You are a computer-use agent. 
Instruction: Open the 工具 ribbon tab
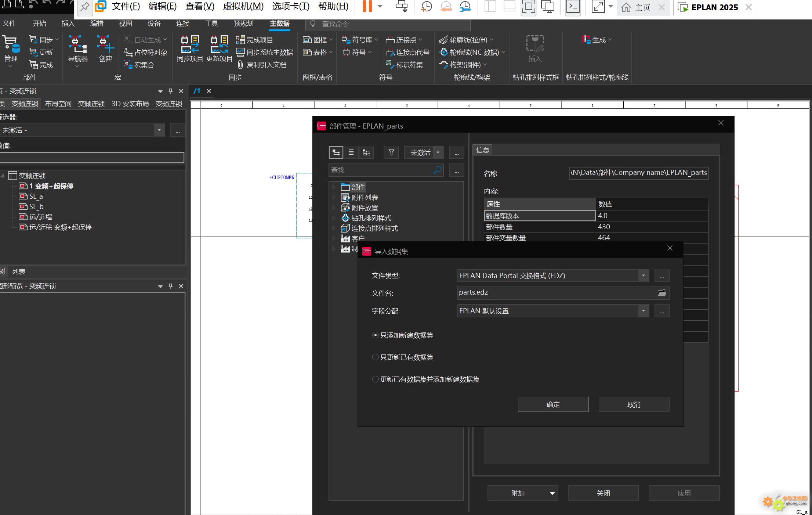coord(211,24)
